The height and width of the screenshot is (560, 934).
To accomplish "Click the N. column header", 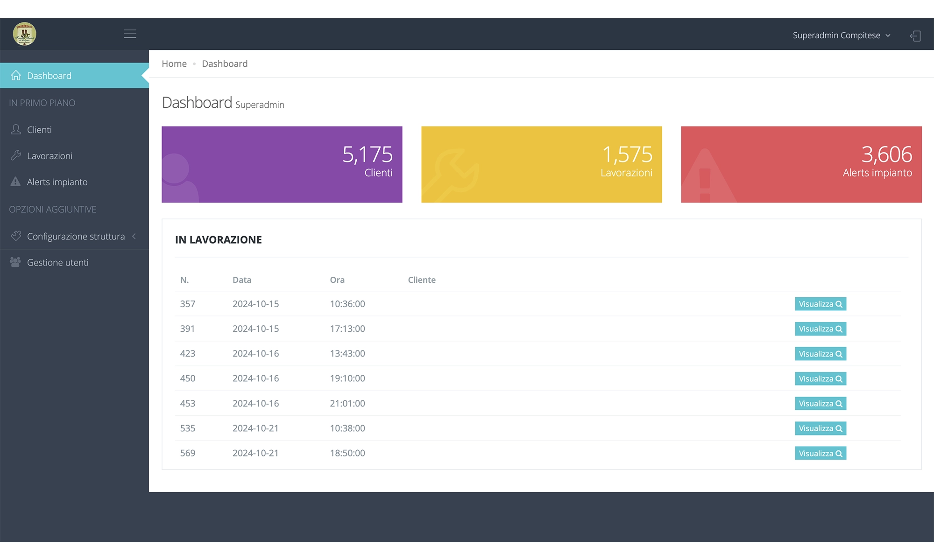I will click(x=184, y=280).
